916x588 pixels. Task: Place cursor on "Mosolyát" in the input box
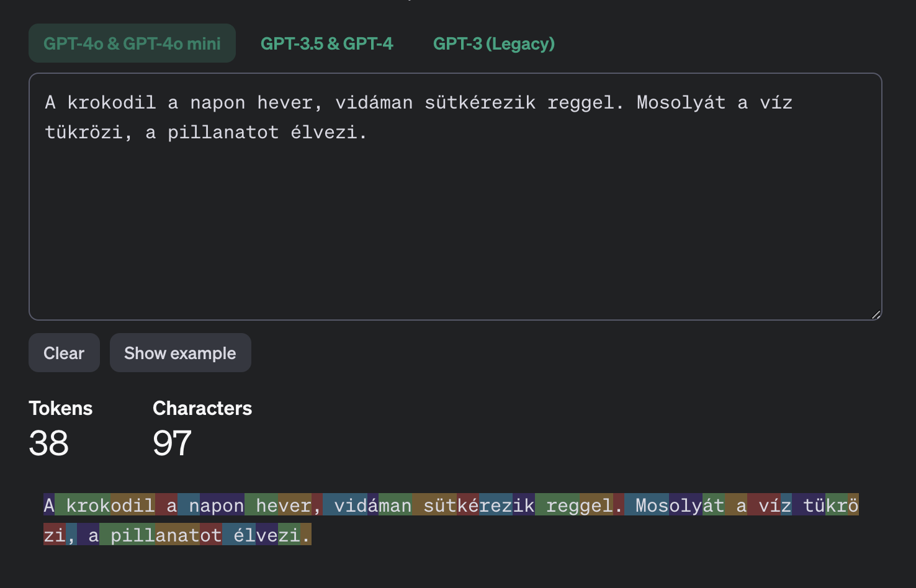[x=681, y=102]
